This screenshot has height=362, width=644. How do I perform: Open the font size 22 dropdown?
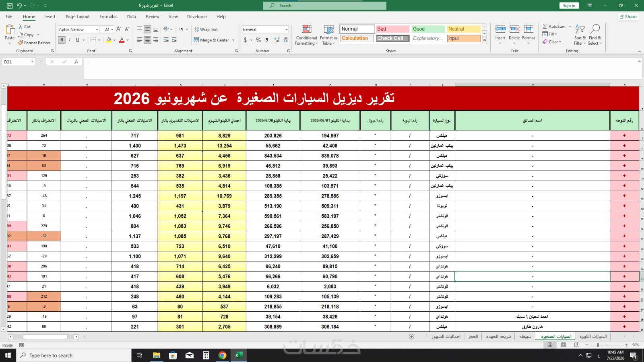(112, 29)
